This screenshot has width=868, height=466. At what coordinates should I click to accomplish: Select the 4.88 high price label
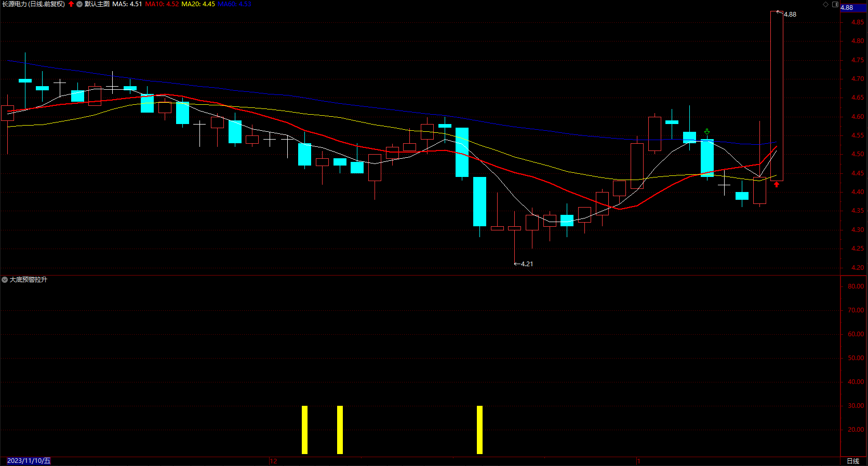tap(790, 15)
